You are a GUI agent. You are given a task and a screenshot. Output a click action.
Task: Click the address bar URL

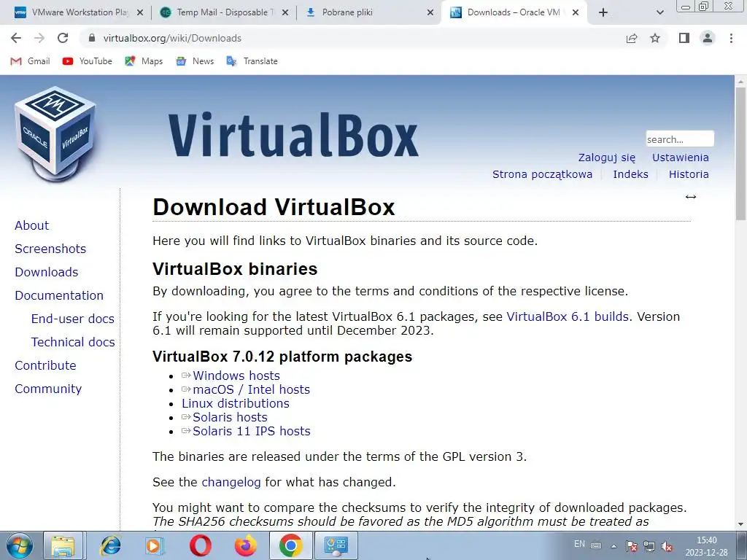coord(172,38)
